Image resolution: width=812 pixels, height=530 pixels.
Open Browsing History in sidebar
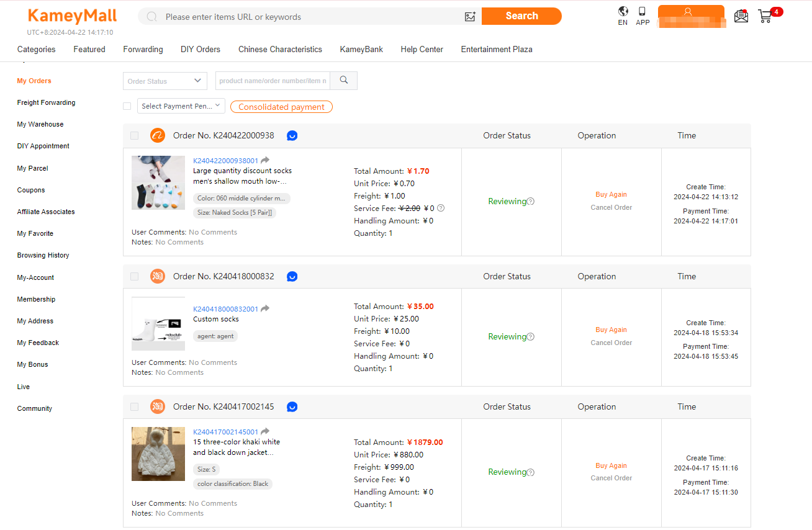(43, 255)
